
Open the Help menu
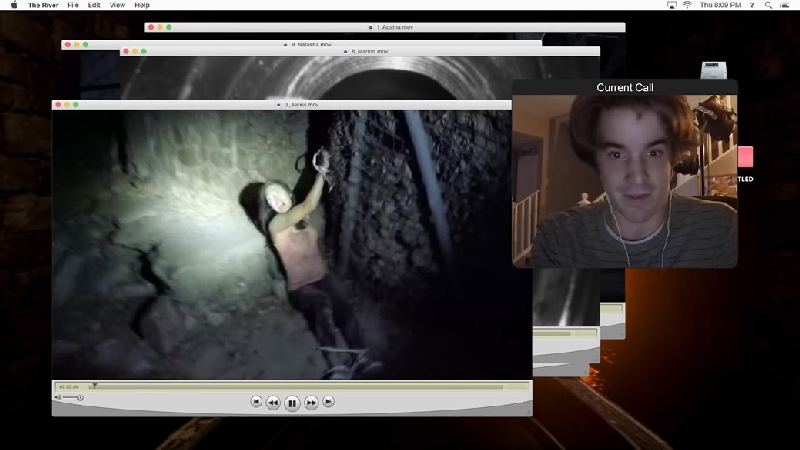(x=142, y=5)
